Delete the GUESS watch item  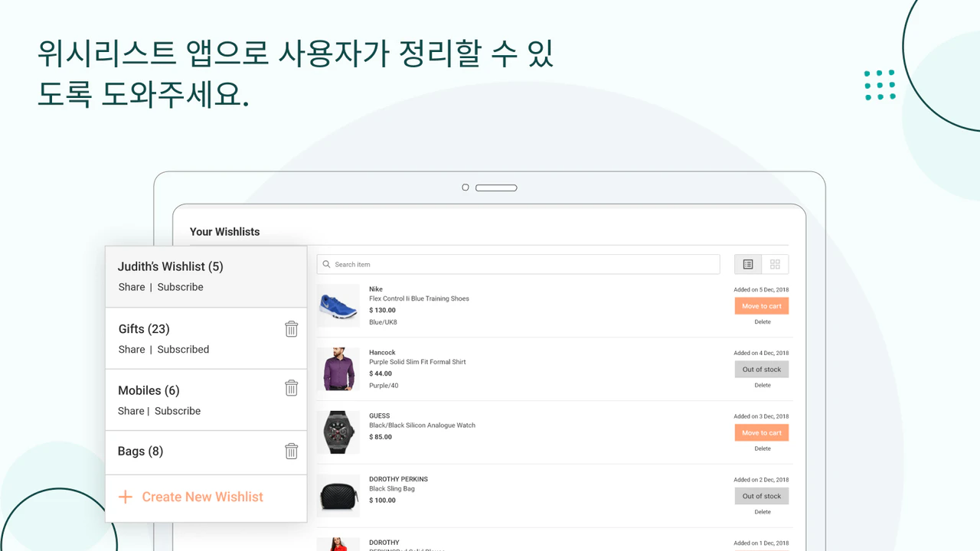pos(763,449)
